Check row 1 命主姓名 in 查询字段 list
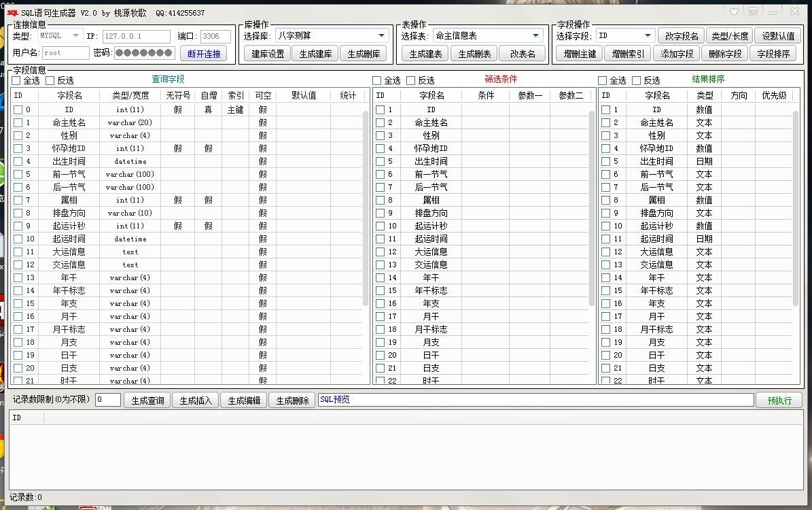The image size is (812, 510). (18, 123)
